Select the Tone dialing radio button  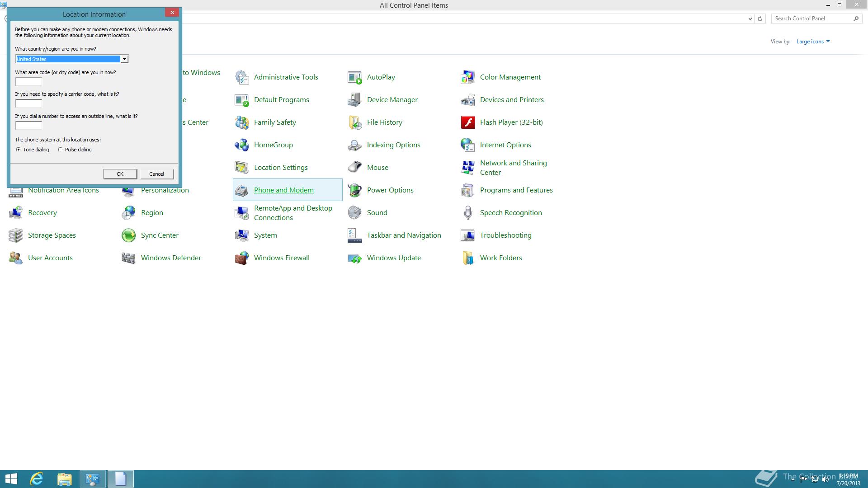19,150
